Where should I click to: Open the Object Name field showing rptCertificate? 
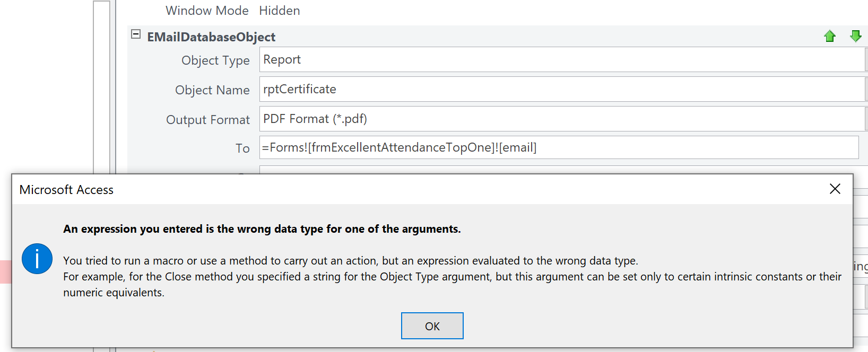(x=561, y=90)
